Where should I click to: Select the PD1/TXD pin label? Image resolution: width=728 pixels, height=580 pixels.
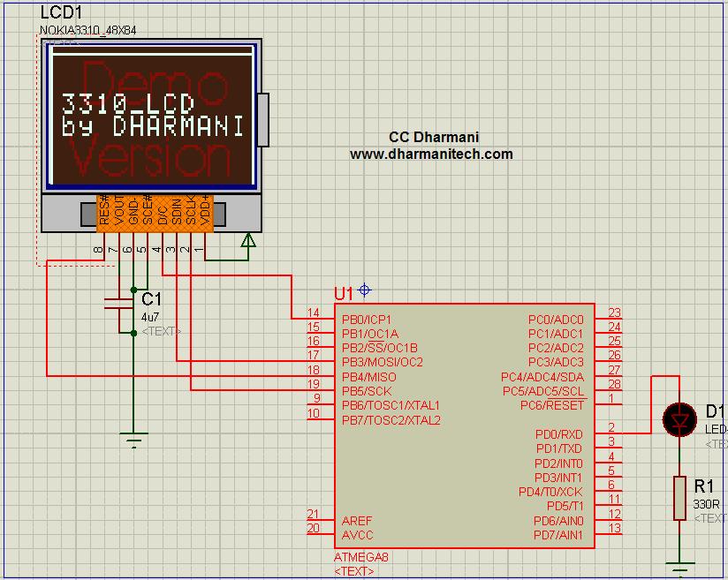[x=559, y=448]
